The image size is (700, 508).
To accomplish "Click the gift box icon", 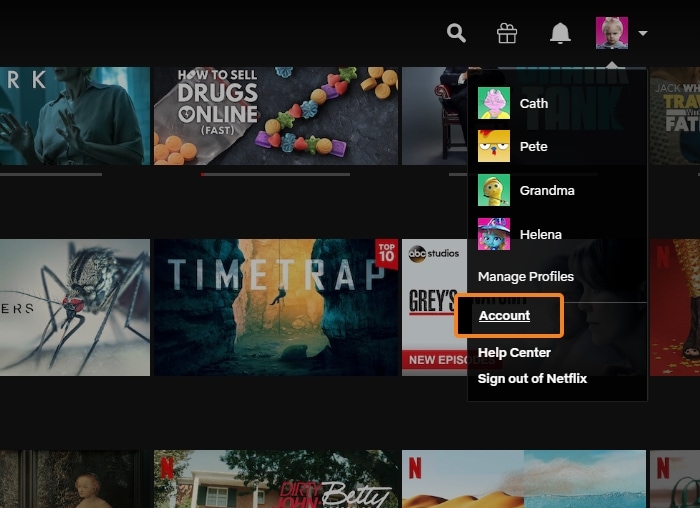I will pos(507,33).
